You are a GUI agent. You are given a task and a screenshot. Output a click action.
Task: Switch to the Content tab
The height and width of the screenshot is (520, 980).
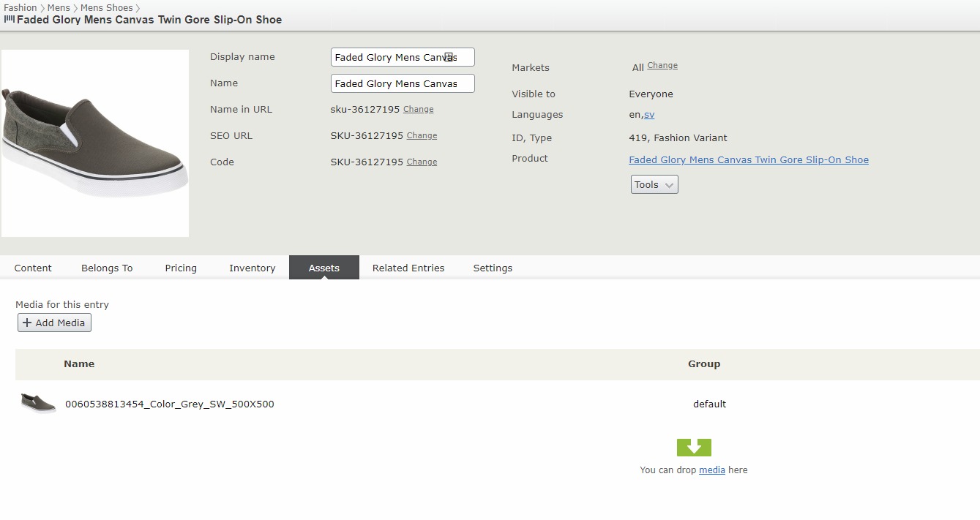pyautogui.click(x=33, y=268)
